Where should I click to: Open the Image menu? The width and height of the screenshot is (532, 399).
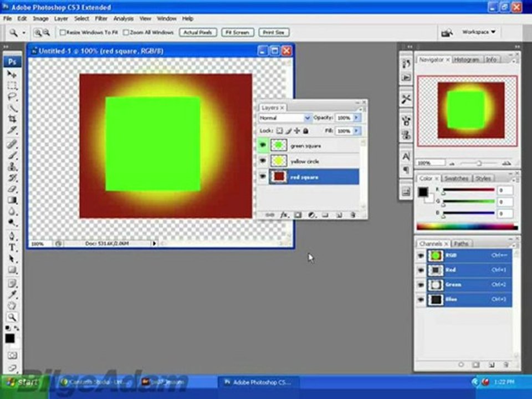pos(40,19)
